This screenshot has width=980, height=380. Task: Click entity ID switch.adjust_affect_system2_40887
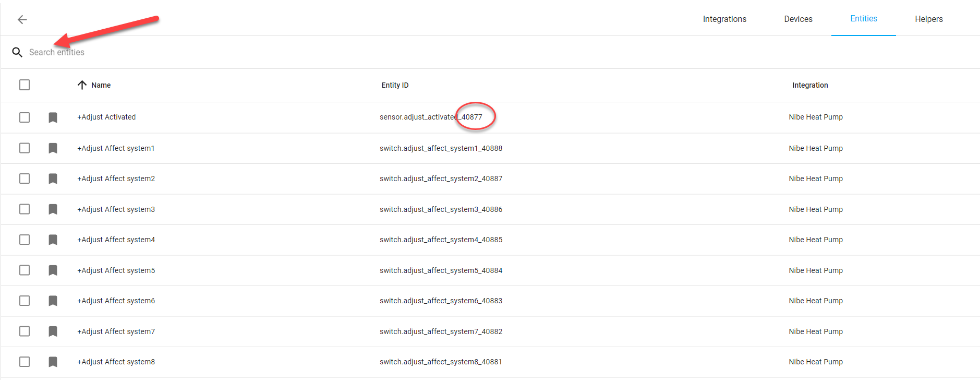coord(441,179)
